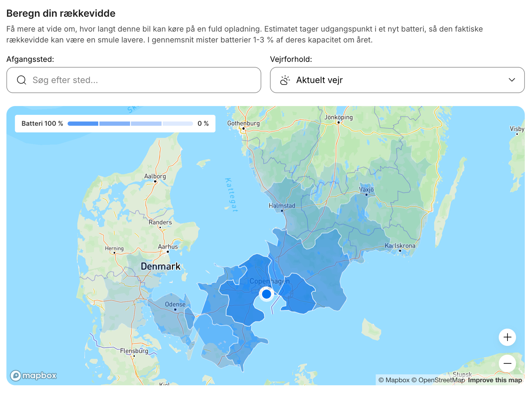Click the Flensburg city label

(x=134, y=351)
